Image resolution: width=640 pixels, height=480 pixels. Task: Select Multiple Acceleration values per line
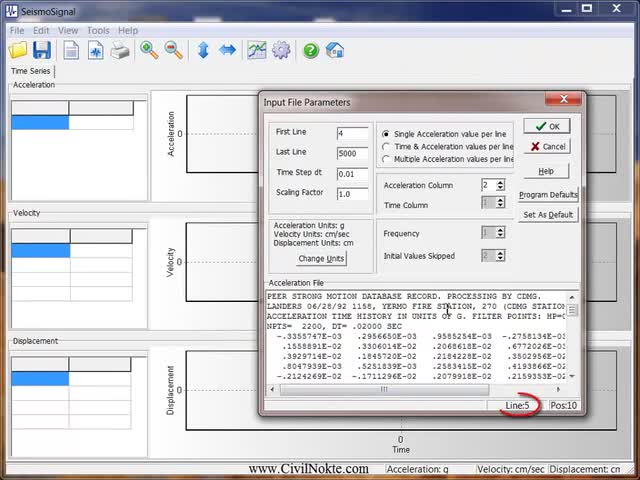point(447,159)
